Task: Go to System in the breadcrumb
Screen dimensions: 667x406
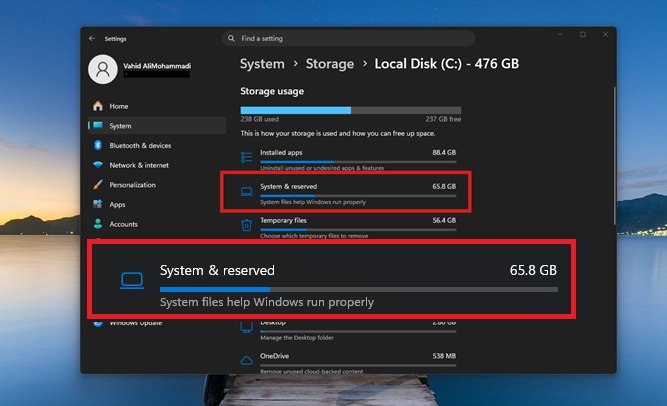Action: click(262, 64)
